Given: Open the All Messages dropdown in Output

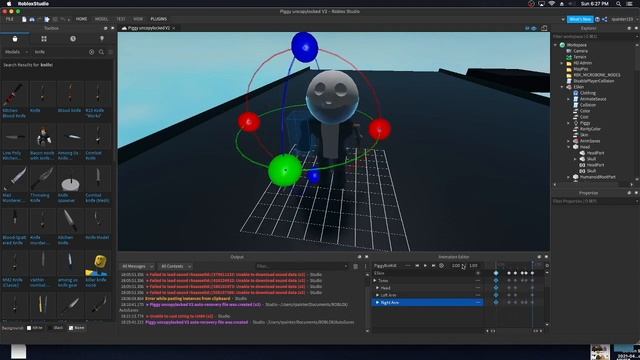Looking at the screenshot, I should tap(137, 267).
